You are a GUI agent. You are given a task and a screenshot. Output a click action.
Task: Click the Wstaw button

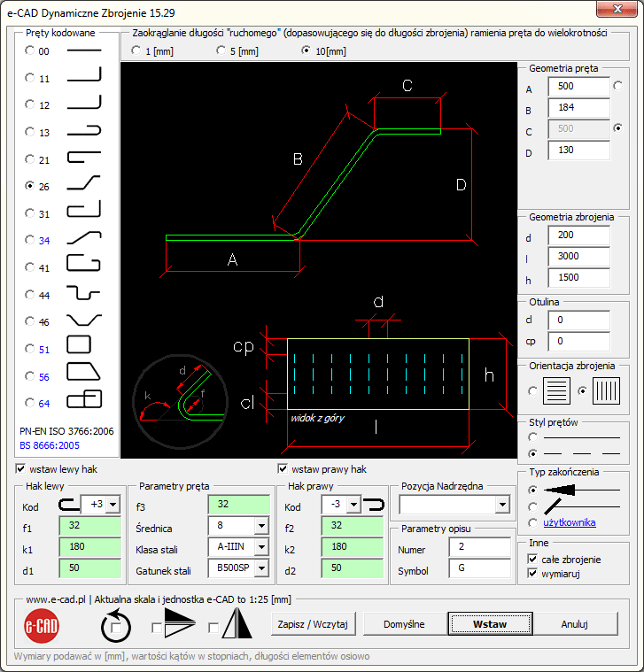[x=490, y=623]
